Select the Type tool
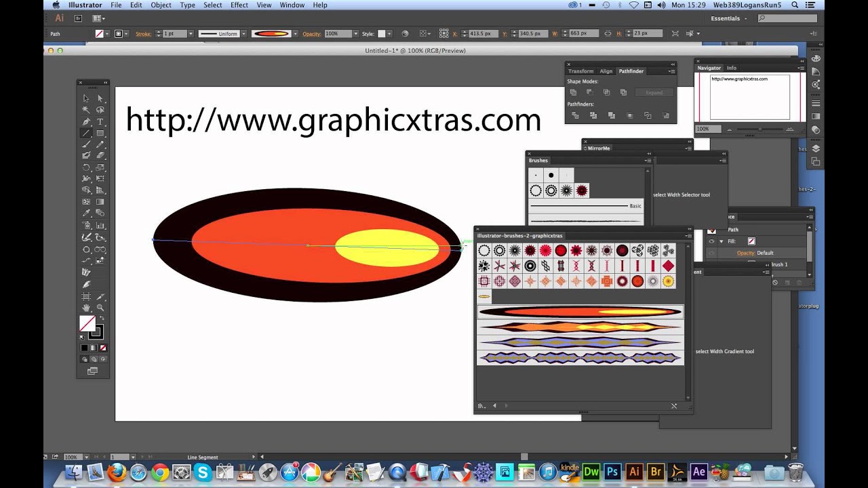The width and height of the screenshot is (868, 488). tap(100, 121)
